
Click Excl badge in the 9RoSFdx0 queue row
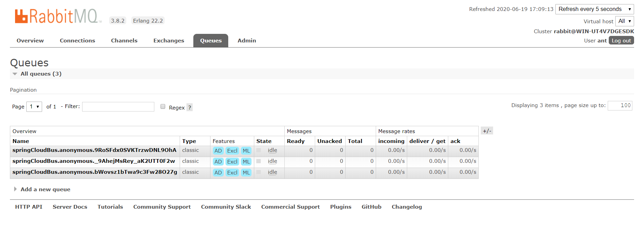[232, 151]
